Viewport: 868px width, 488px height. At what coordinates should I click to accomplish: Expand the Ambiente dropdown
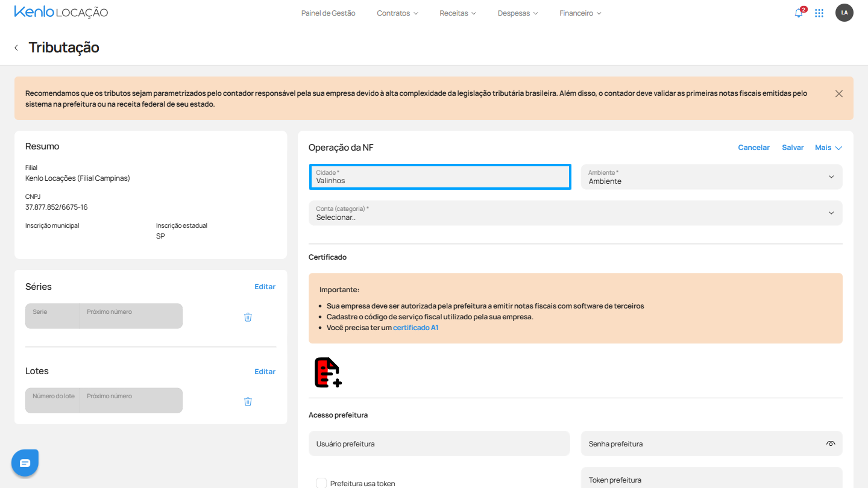[711, 177]
